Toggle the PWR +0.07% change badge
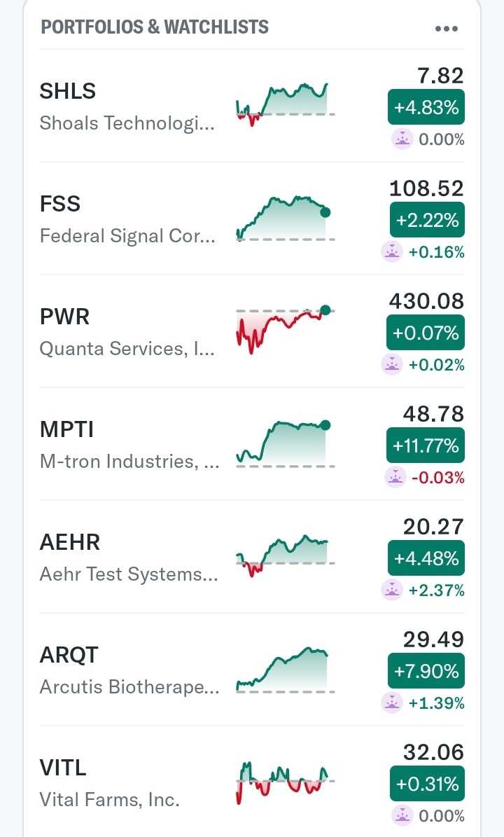504x837 pixels. (x=426, y=333)
